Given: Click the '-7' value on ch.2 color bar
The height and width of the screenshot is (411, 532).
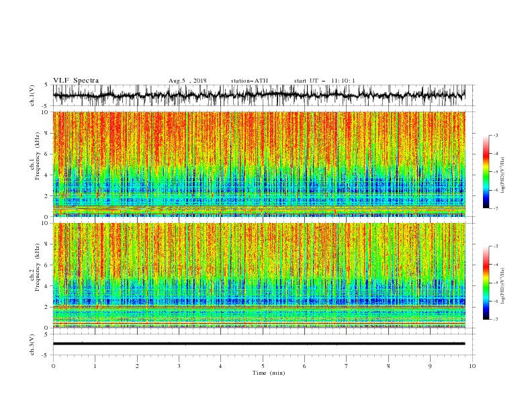Looking at the screenshot, I should tap(496, 320).
